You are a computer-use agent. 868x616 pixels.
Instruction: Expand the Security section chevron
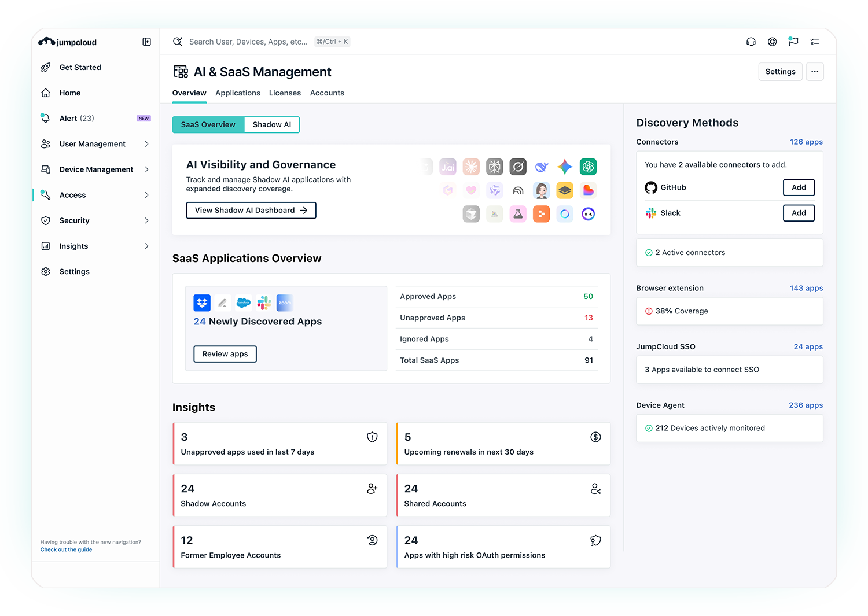coord(146,220)
